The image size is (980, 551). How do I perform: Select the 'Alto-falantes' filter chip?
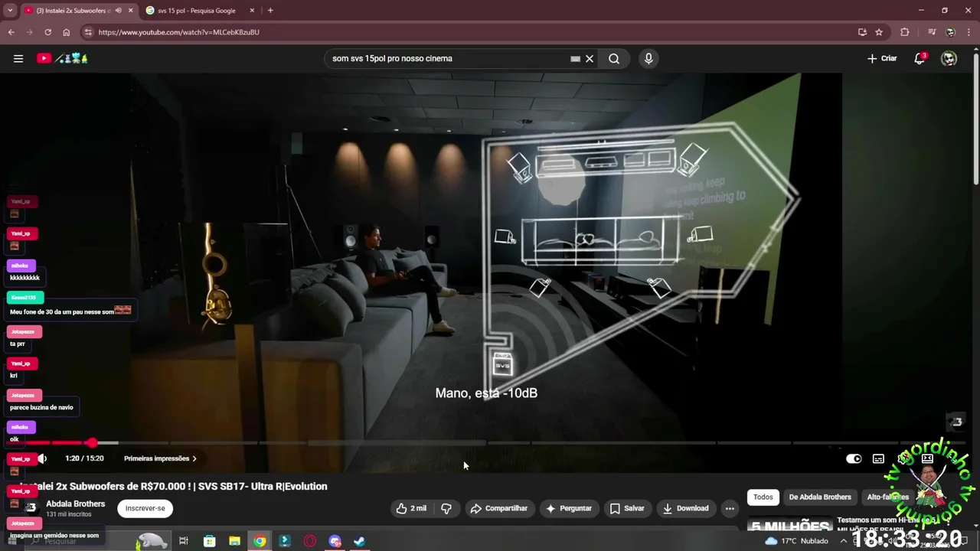[x=887, y=497]
